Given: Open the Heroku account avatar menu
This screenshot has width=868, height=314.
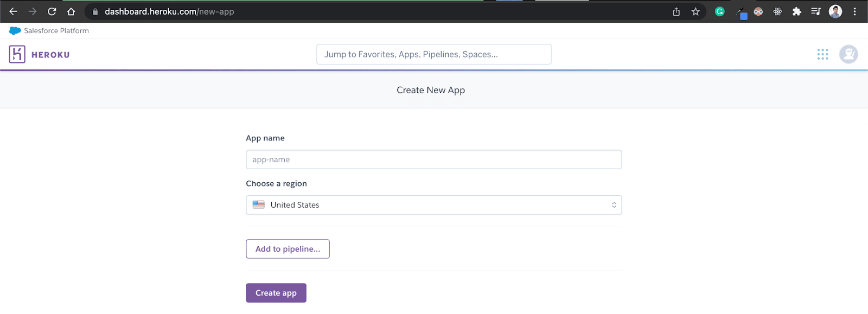Looking at the screenshot, I should (848, 54).
